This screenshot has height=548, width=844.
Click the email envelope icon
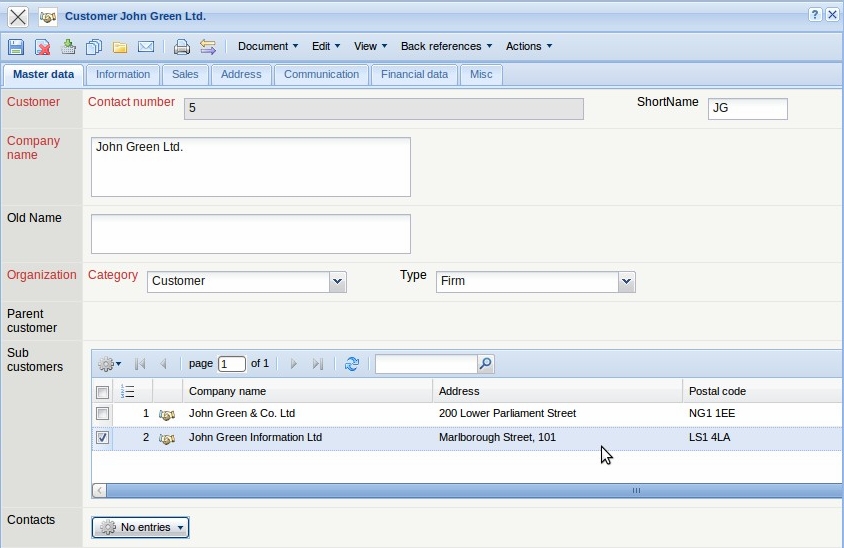(146, 47)
